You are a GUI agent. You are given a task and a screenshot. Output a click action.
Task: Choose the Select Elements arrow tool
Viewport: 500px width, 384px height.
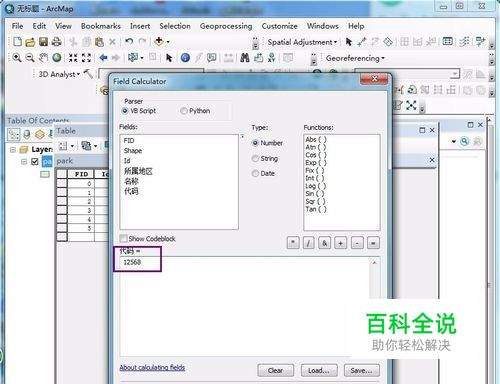169,58
